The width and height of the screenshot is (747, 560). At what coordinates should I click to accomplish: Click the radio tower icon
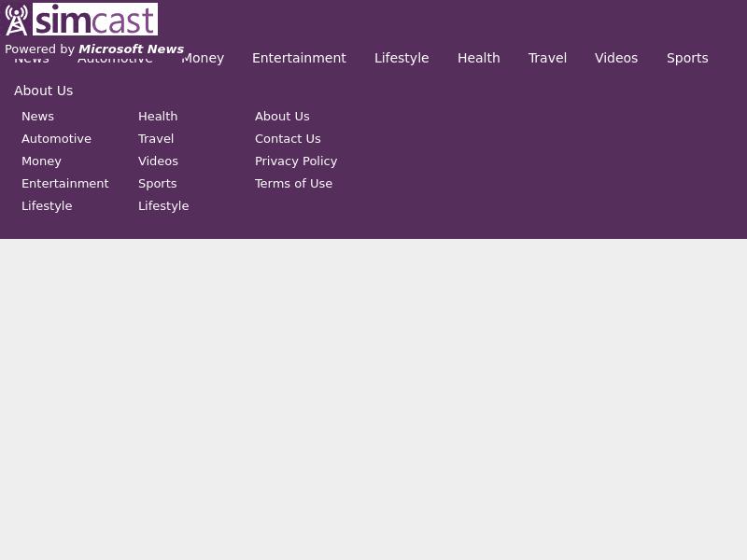click(16, 20)
